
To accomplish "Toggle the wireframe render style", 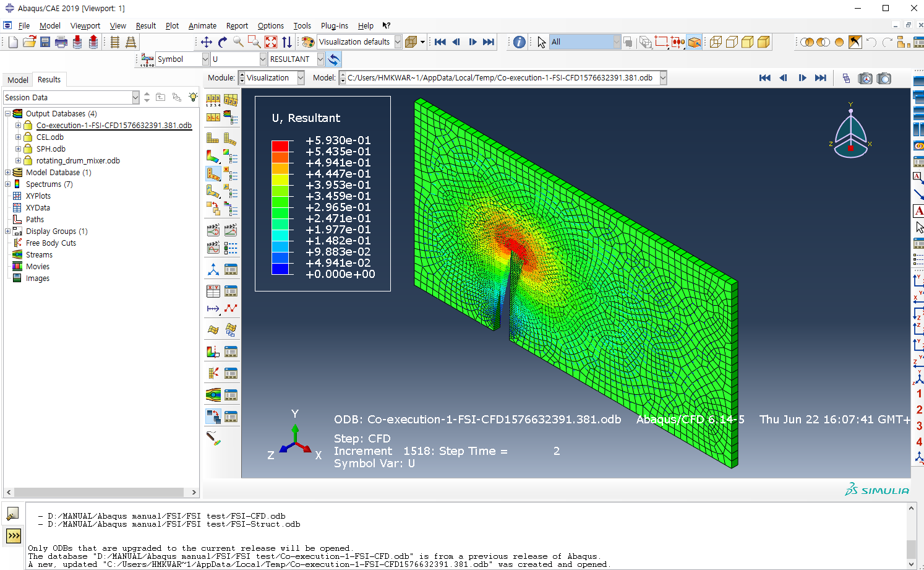I will point(716,42).
